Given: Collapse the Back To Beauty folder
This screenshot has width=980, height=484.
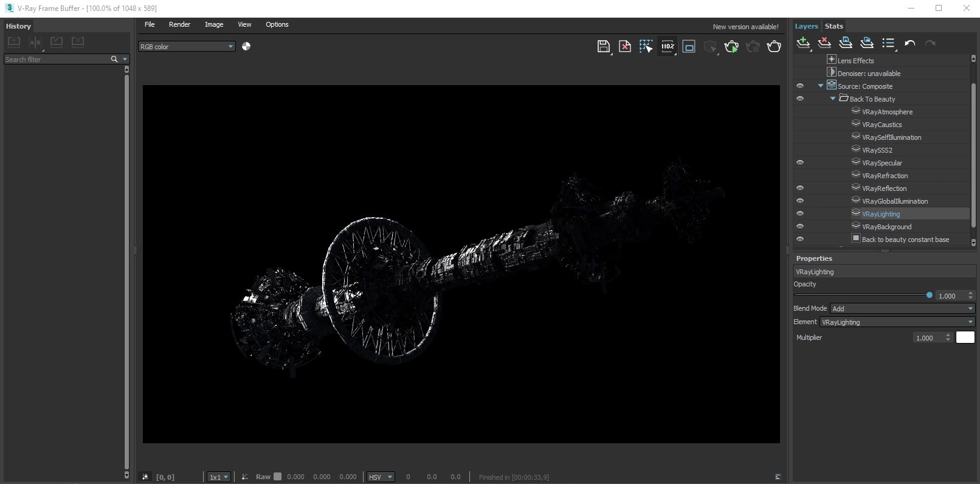Looking at the screenshot, I should click(x=833, y=99).
